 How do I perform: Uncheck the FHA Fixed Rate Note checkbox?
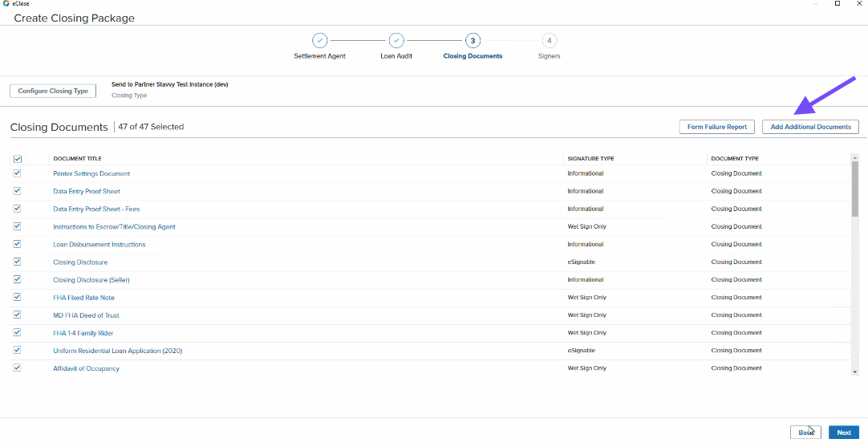point(17,298)
